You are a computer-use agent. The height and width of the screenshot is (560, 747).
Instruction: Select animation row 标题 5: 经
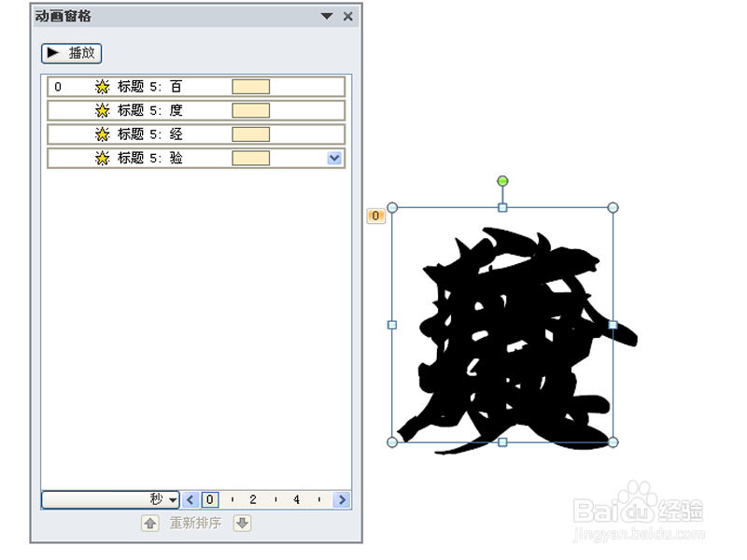tap(196, 134)
